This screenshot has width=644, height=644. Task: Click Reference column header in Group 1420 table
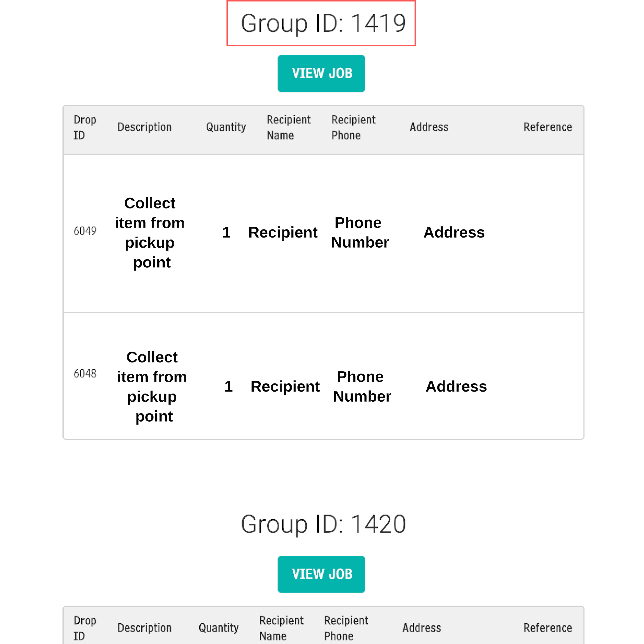(x=547, y=628)
